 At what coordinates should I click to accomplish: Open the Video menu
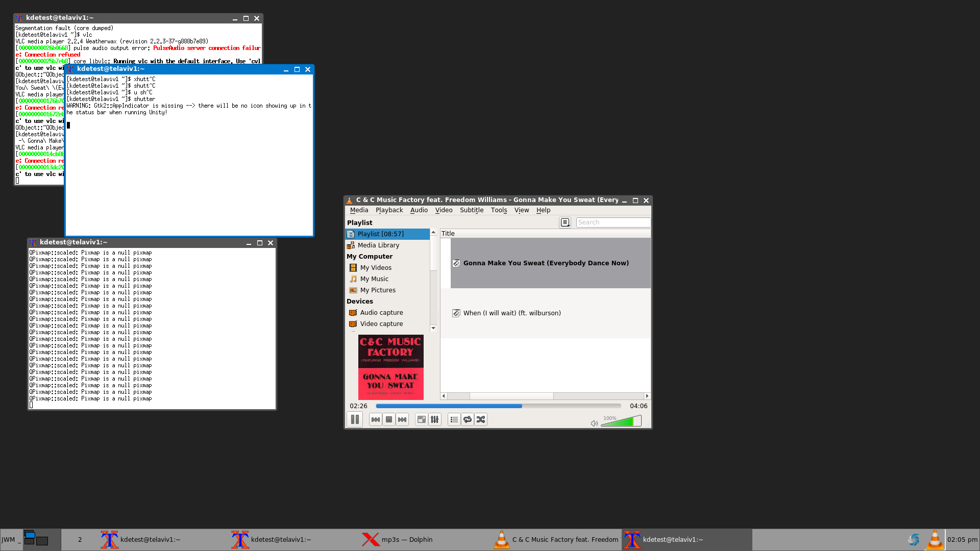pos(444,210)
